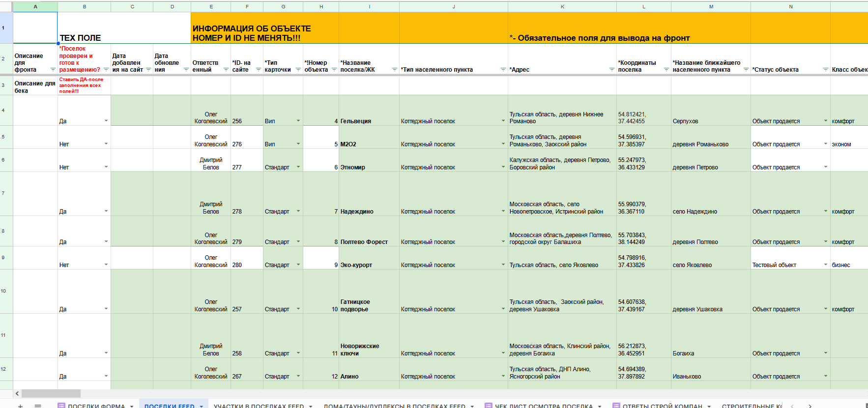
Task: Open filter for 'Название поселка/ЖК' column
Action: 395,70
